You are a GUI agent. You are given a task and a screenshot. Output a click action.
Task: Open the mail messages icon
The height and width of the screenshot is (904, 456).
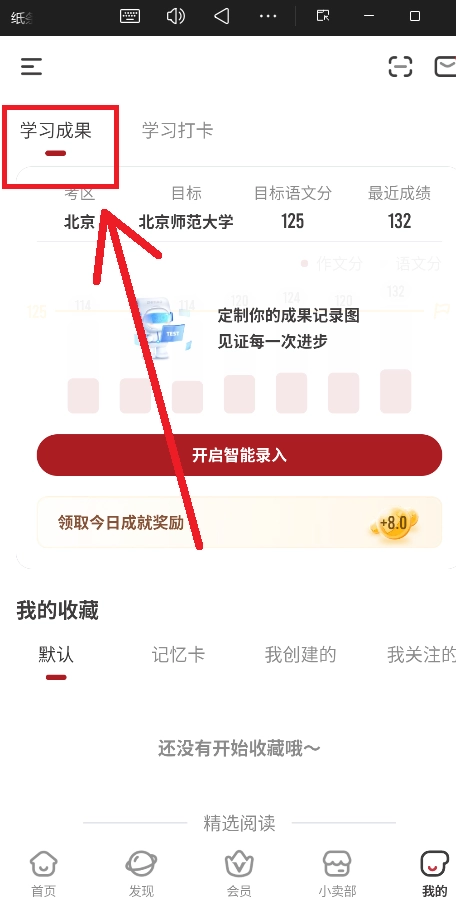click(x=444, y=66)
